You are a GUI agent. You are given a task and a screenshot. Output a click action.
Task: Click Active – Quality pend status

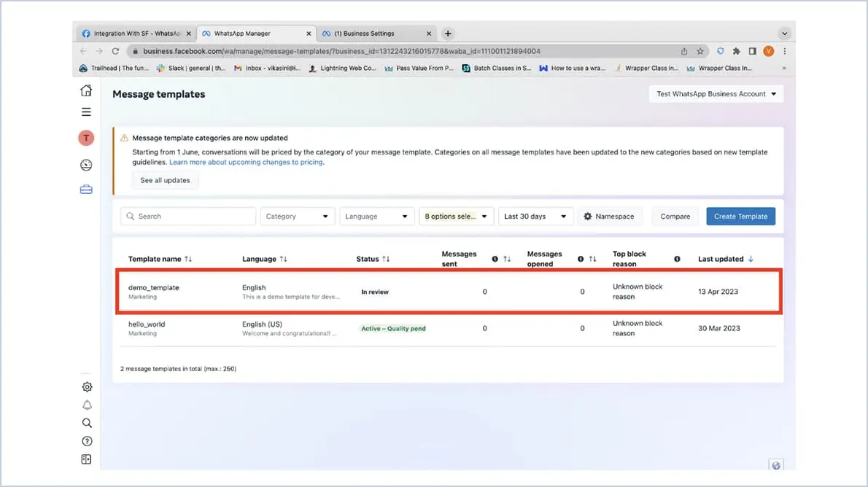394,329
